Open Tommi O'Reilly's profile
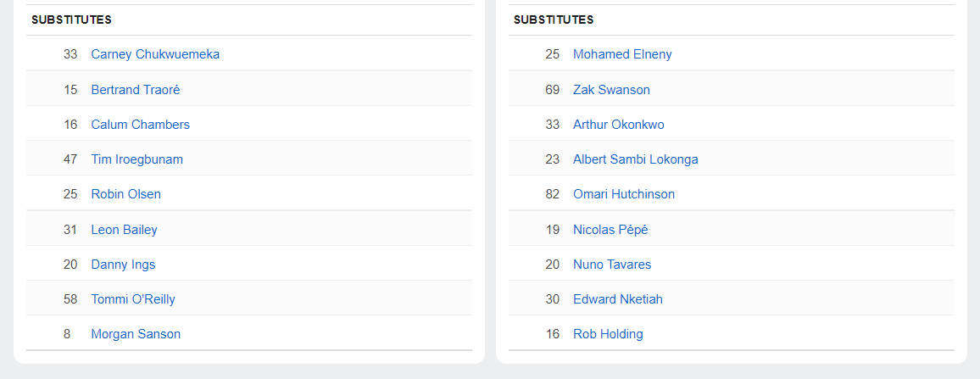 pyautogui.click(x=133, y=299)
